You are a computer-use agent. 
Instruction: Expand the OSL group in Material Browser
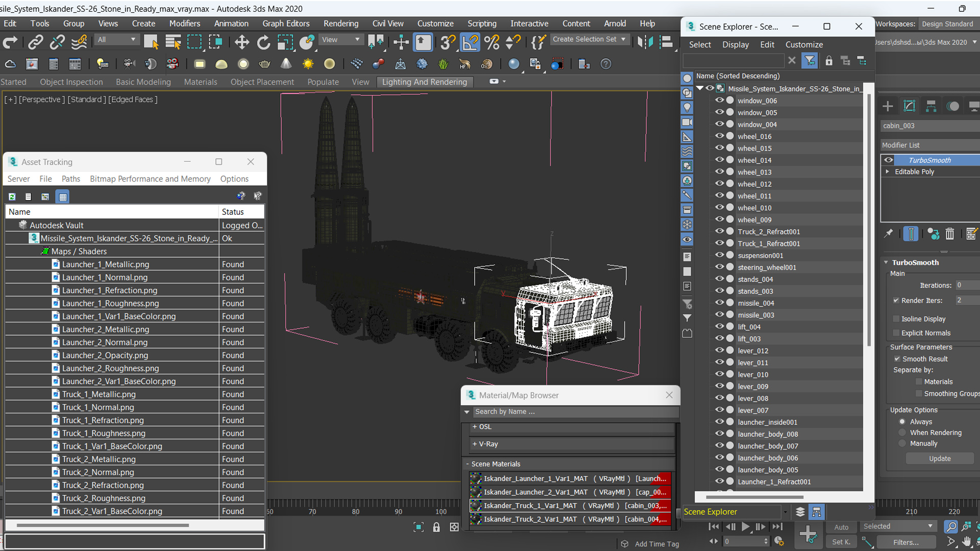tap(475, 427)
